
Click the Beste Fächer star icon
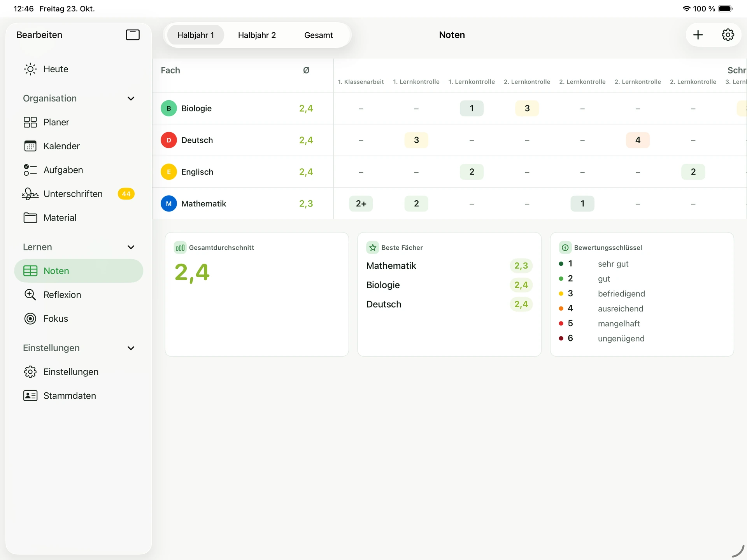pyautogui.click(x=372, y=248)
